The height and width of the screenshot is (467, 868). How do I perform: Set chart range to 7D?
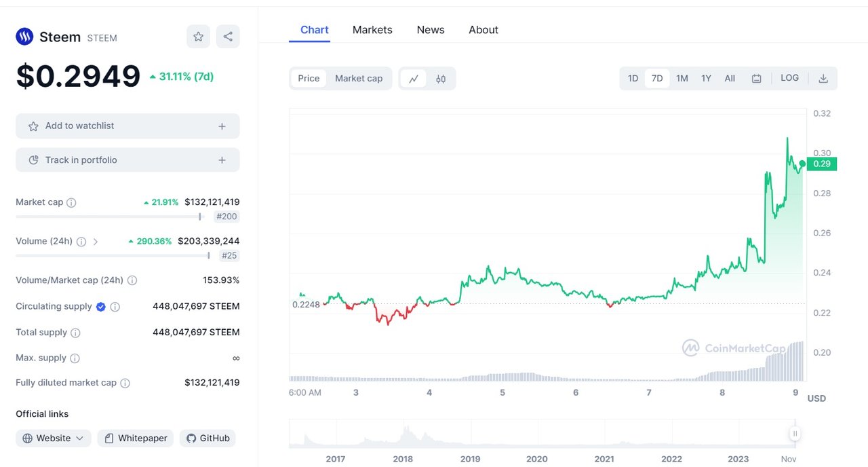(x=657, y=79)
